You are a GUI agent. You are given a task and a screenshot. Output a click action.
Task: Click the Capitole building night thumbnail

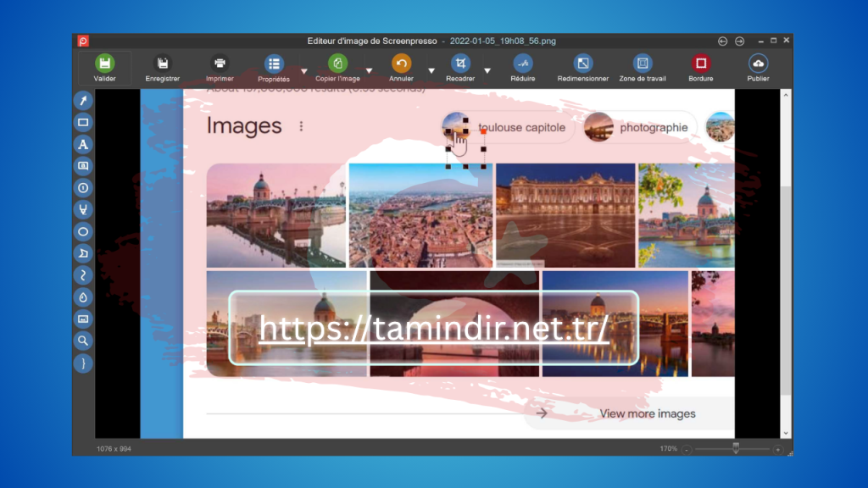point(565,215)
